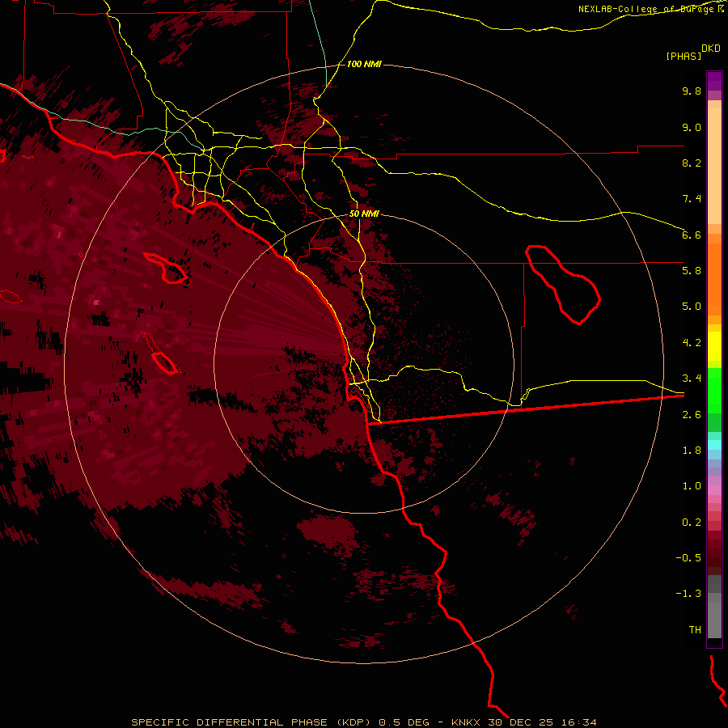Click the KNKX 30 DEC 25 16:34 timestamp
Screen dimensions: 728x728
523,722
